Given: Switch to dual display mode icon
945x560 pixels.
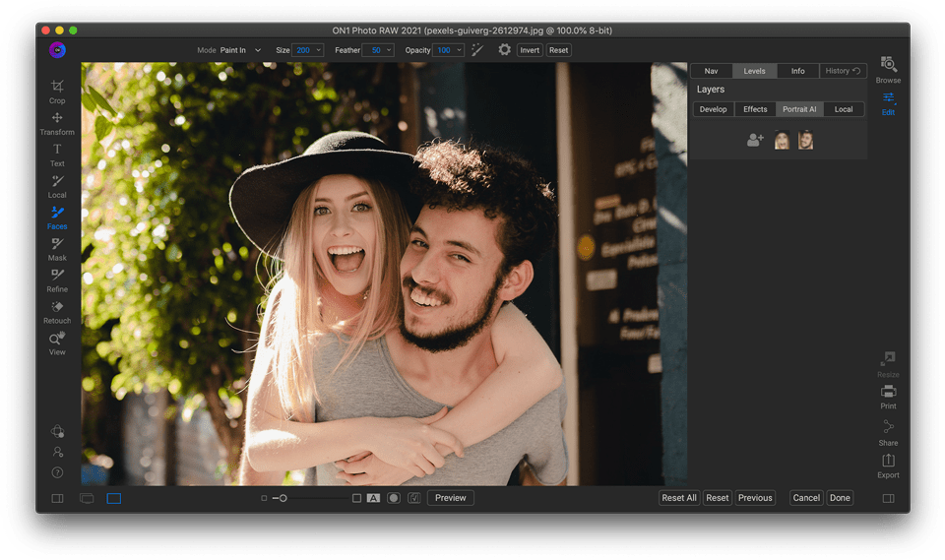Looking at the screenshot, I should click(87, 499).
